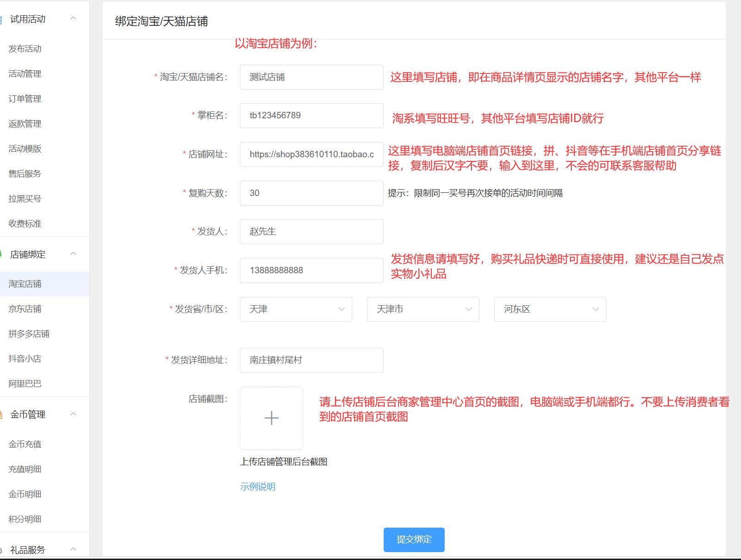Open the province dropdown showing 天津

296,309
